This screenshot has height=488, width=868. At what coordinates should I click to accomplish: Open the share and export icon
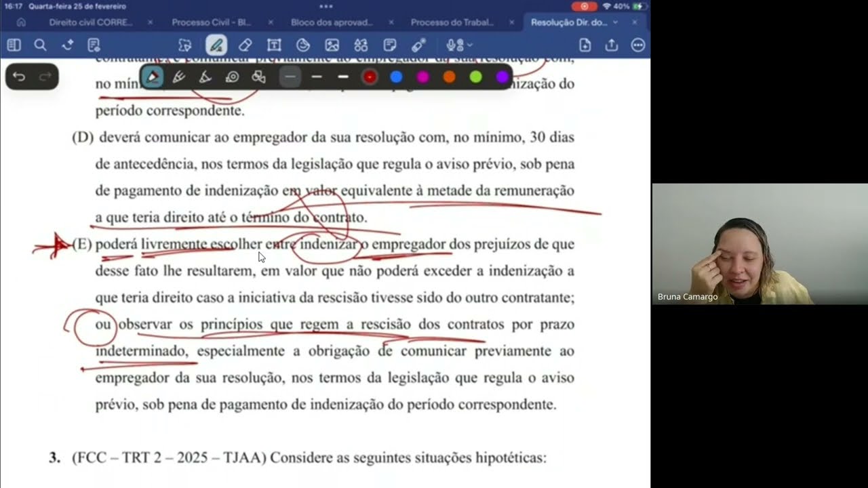(x=612, y=45)
